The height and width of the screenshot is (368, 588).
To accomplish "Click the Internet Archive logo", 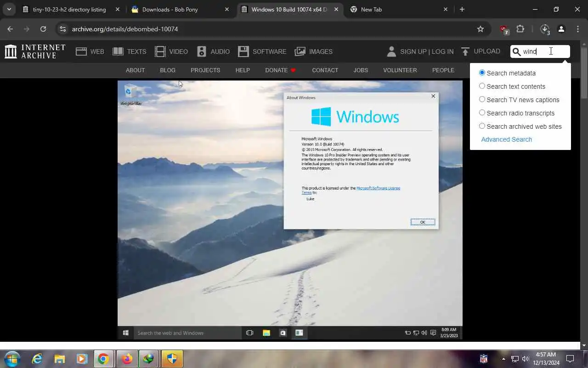I will click(x=35, y=52).
